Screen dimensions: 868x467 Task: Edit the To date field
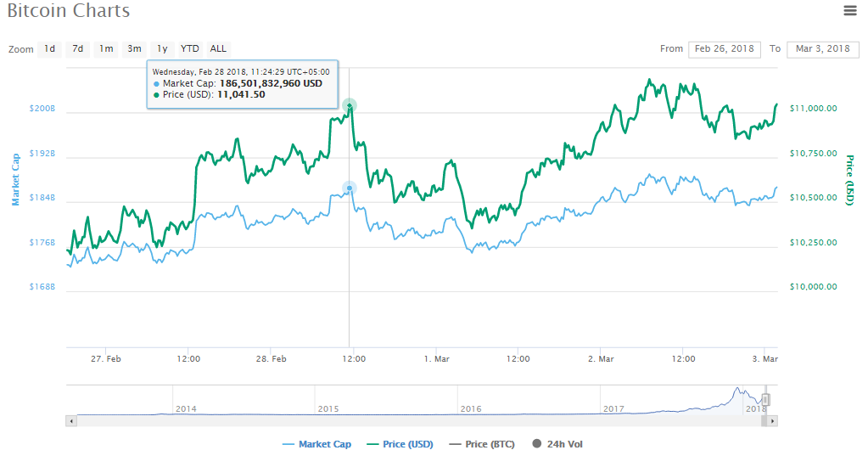[822, 48]
